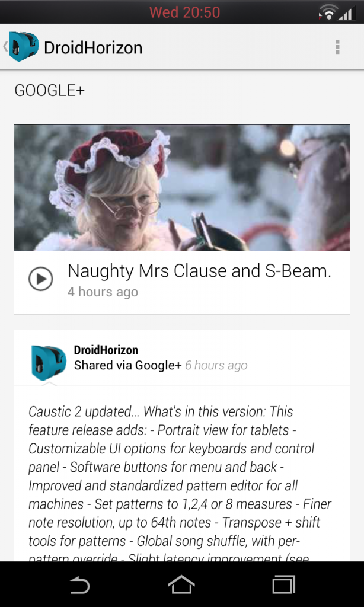The height and width of the screenshot is (607, 364).
Task: Tap the DroidHorizon avatar in the post
Action: click(49, 362)
